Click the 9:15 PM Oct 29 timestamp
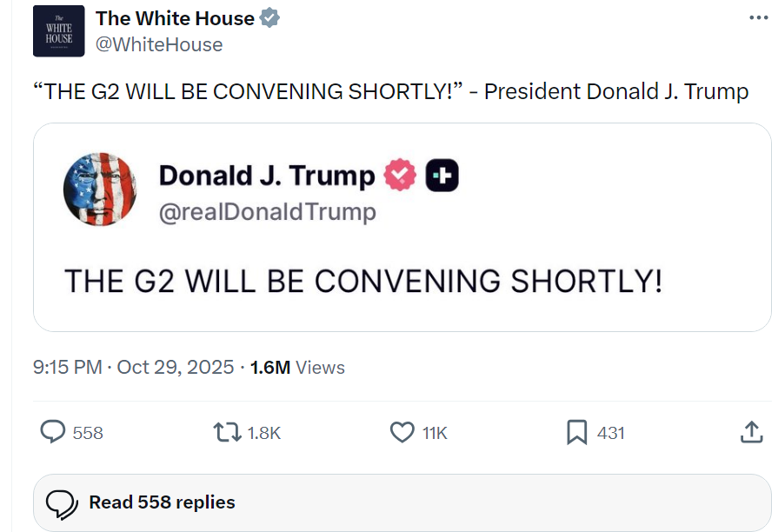The width and height of the screenshot is (778, 532). (133, 368)
